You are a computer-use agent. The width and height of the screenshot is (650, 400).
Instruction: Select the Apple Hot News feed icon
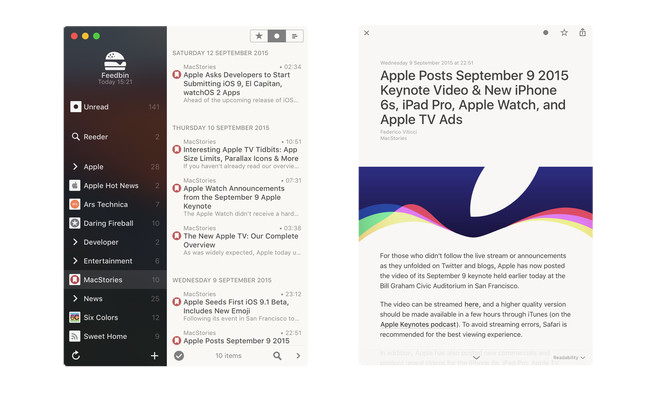[x=75, y=185]
